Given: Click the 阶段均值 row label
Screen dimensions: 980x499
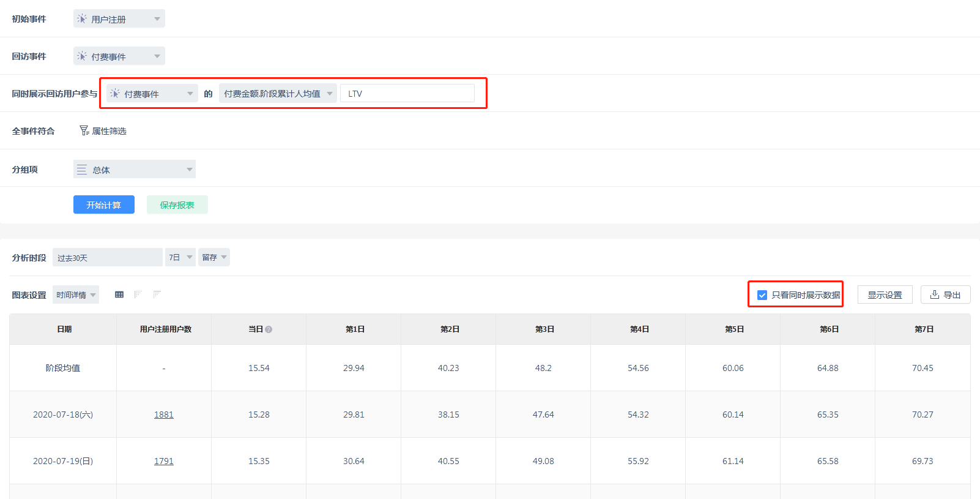Looking at the screenshot, I should 64,368.
